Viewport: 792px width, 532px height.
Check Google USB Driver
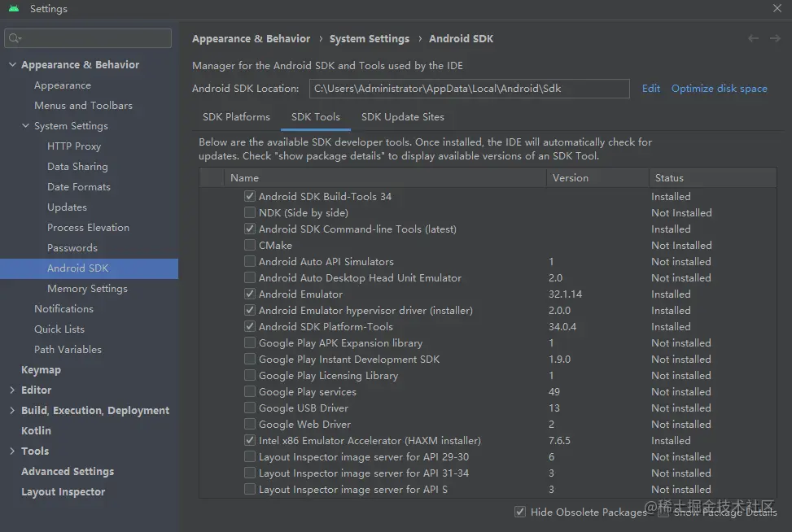click(x=250, y=408)
